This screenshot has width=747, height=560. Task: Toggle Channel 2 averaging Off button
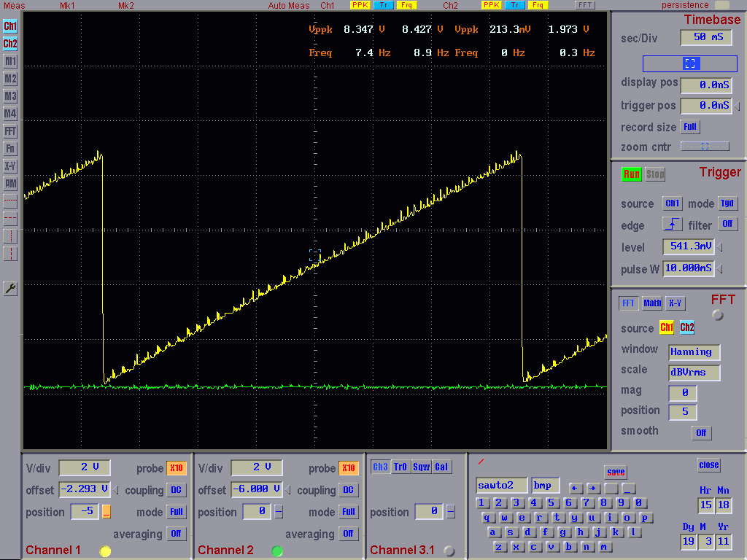pyautogui.click(x=348, y=534)
